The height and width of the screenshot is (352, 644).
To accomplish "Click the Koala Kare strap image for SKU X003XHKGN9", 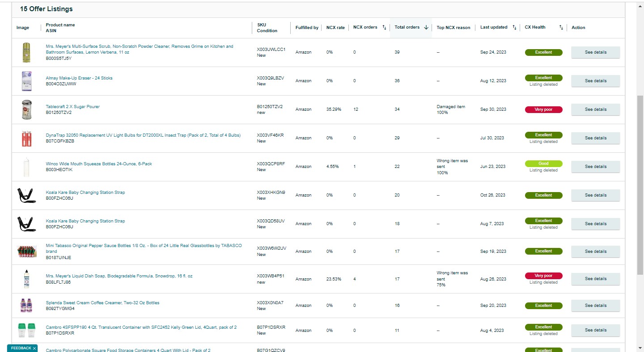I will coord(26,195).
